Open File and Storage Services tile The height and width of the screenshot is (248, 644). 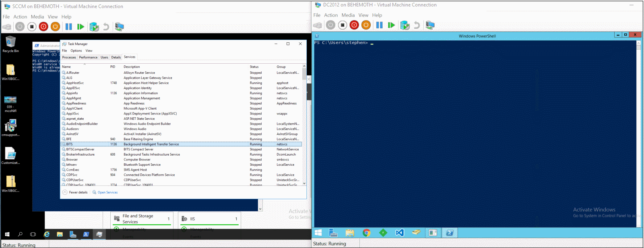(142, 219)
